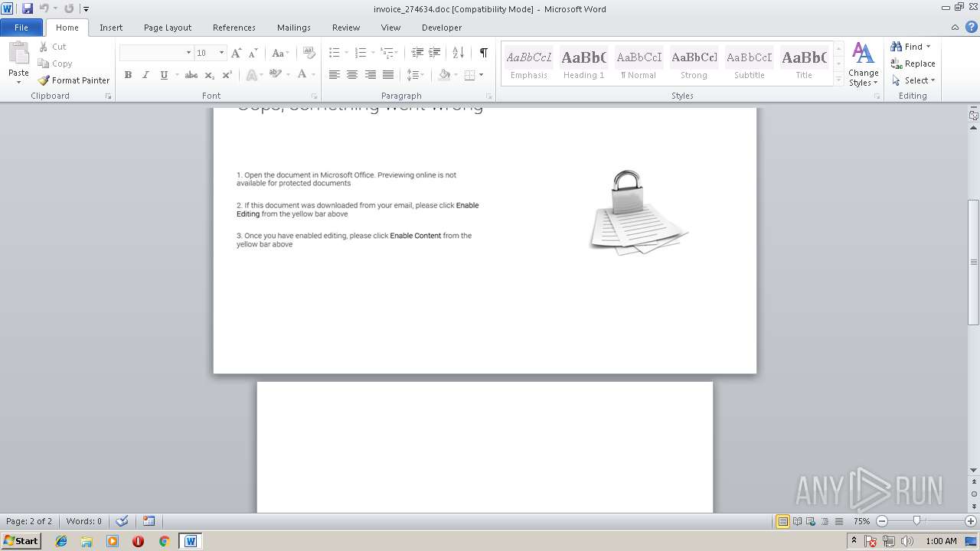Screen dimensions: 980x551
Task: Switch to Print Layout view
Action: pyautogui.click(x=782, y=521)
